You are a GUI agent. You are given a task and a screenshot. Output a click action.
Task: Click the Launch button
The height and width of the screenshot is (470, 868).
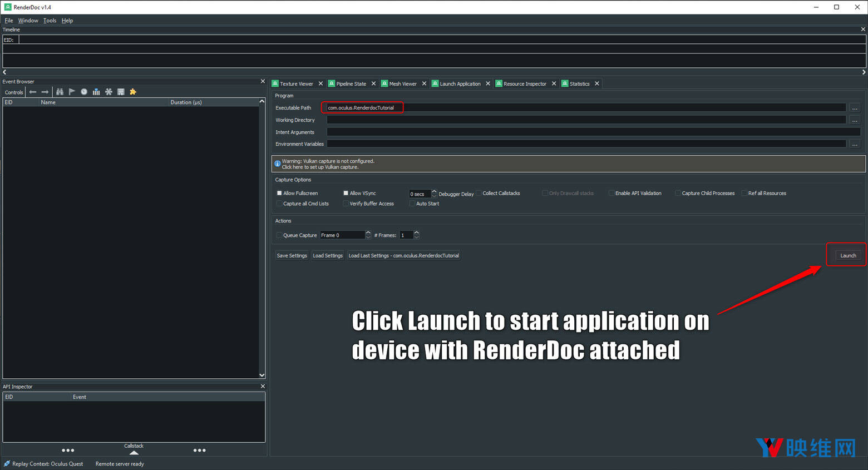tap(848, 255)
